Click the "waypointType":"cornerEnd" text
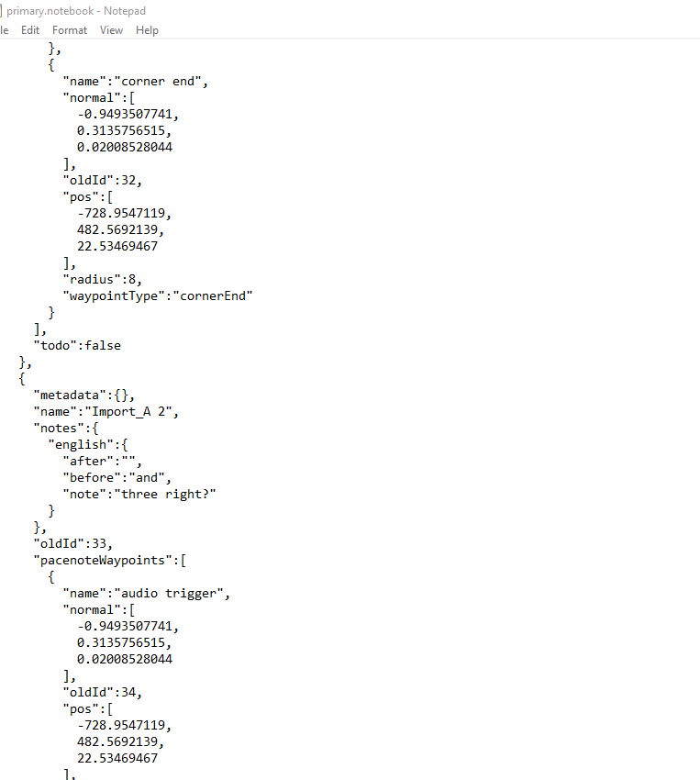 pos(158,296)
